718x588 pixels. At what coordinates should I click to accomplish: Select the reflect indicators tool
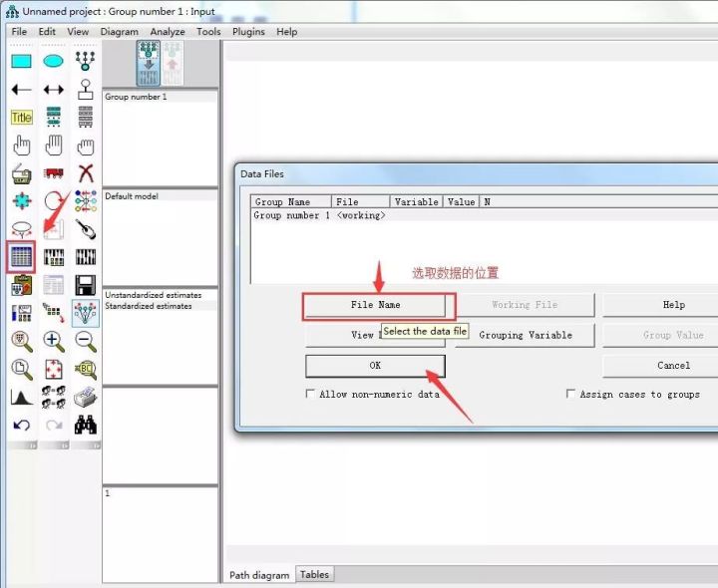85,201
